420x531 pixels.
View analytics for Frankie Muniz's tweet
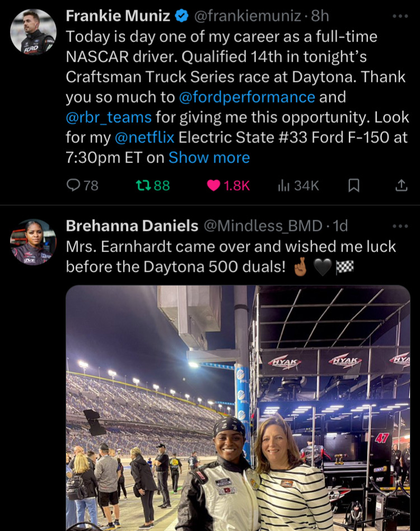click(298, 185)
